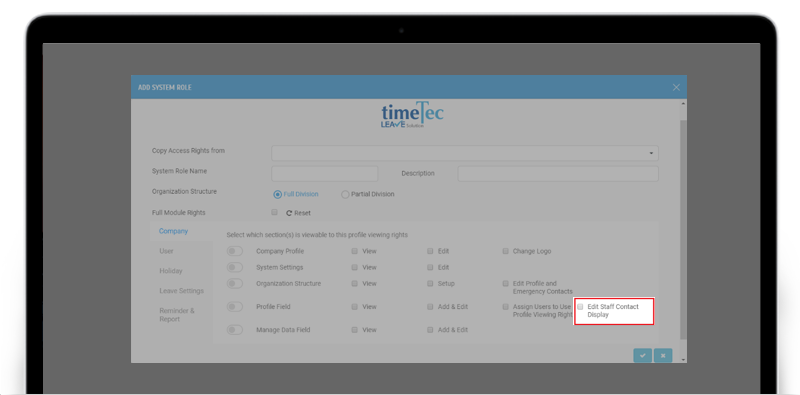800x395 pixels.
Task: Check View for Profile Field
Action: (354, 307)
